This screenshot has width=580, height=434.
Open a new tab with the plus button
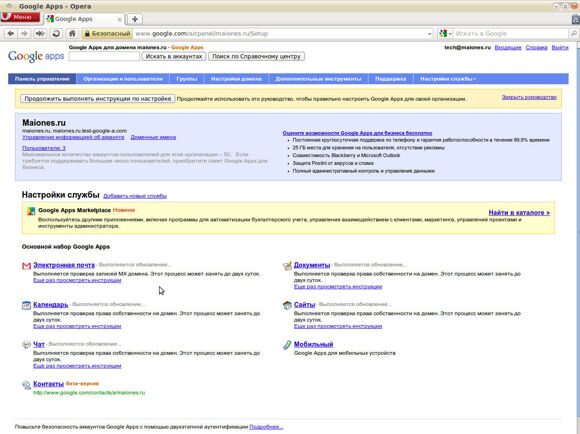[x=135, y=19]
